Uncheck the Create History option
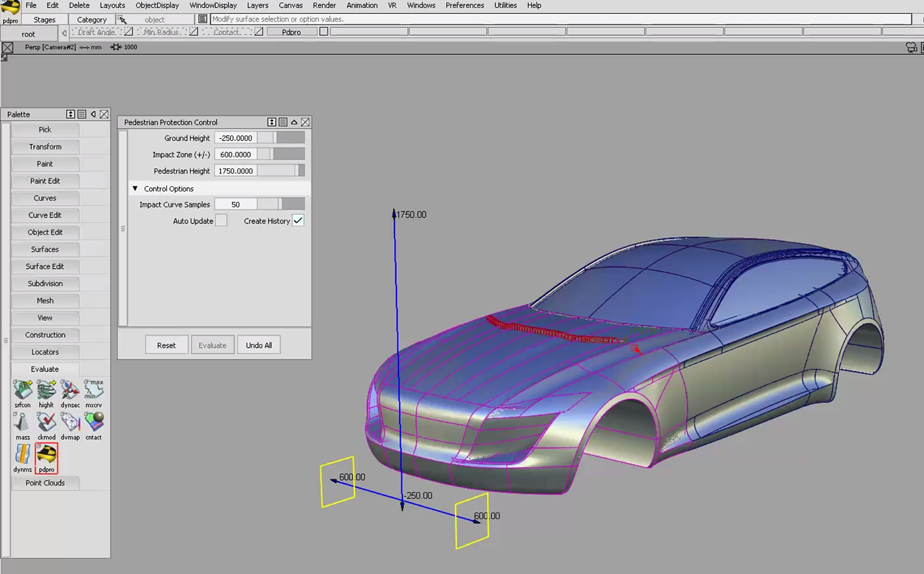924x574 pixels. click(298, 221)
